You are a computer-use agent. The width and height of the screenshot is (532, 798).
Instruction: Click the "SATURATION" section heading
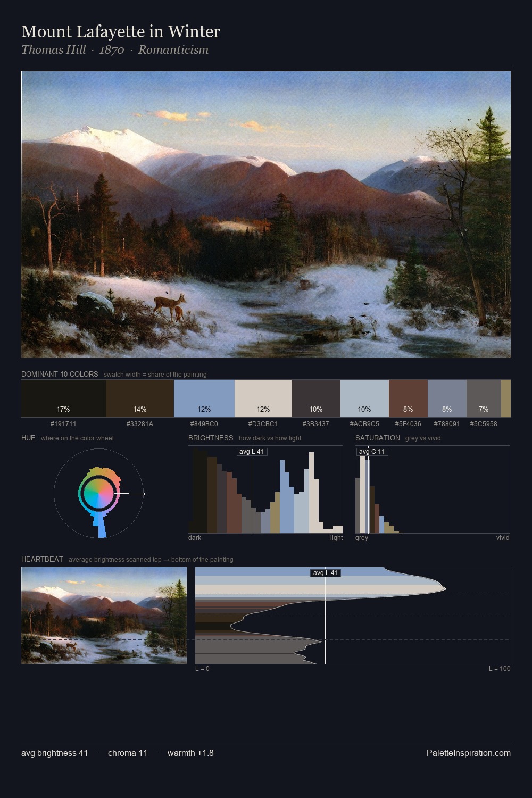pyautogui.click(x=378, y=438)
